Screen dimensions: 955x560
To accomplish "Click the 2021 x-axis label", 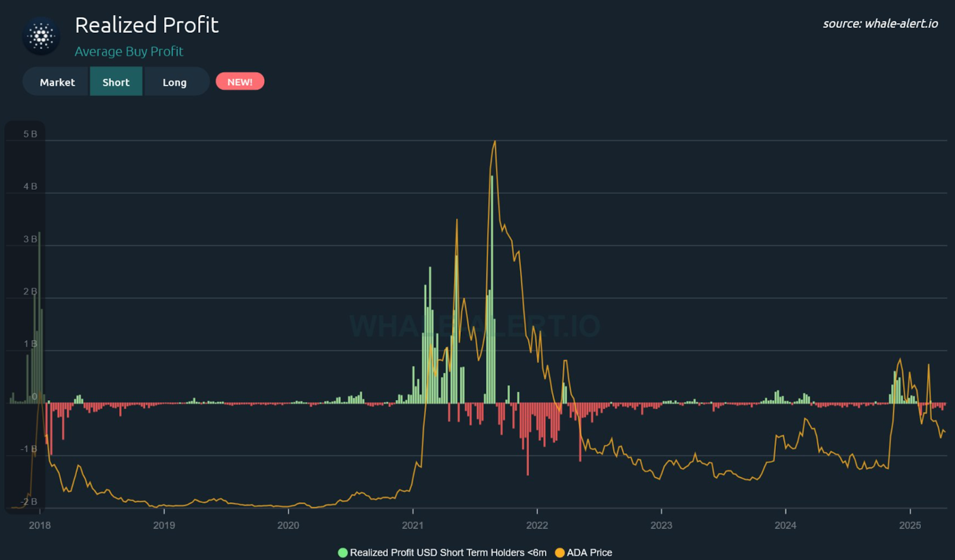I will [x=412, y=525].
